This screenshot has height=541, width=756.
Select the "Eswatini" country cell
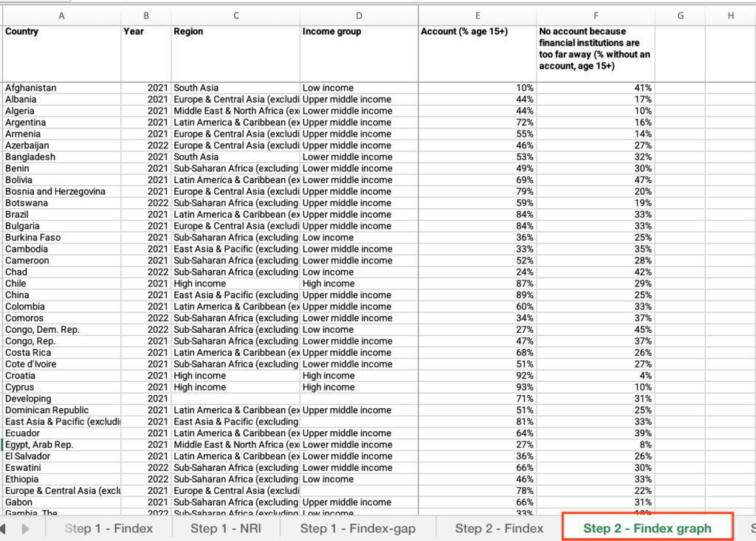click(x=62, y=468)
